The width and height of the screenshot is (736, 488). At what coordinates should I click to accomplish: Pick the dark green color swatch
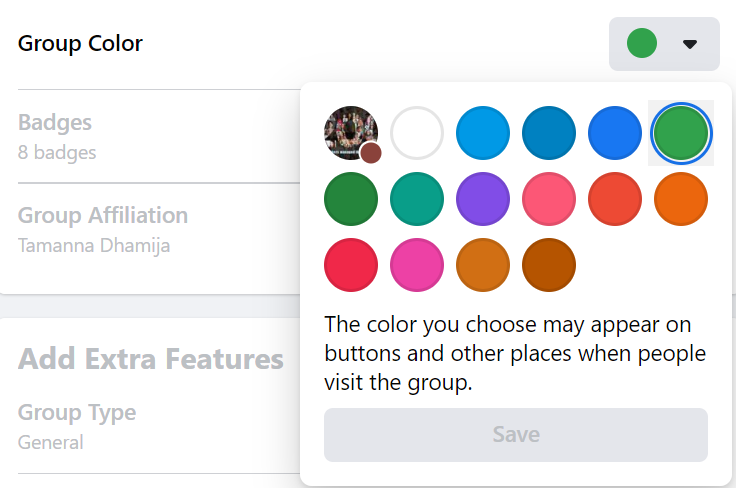351,199
